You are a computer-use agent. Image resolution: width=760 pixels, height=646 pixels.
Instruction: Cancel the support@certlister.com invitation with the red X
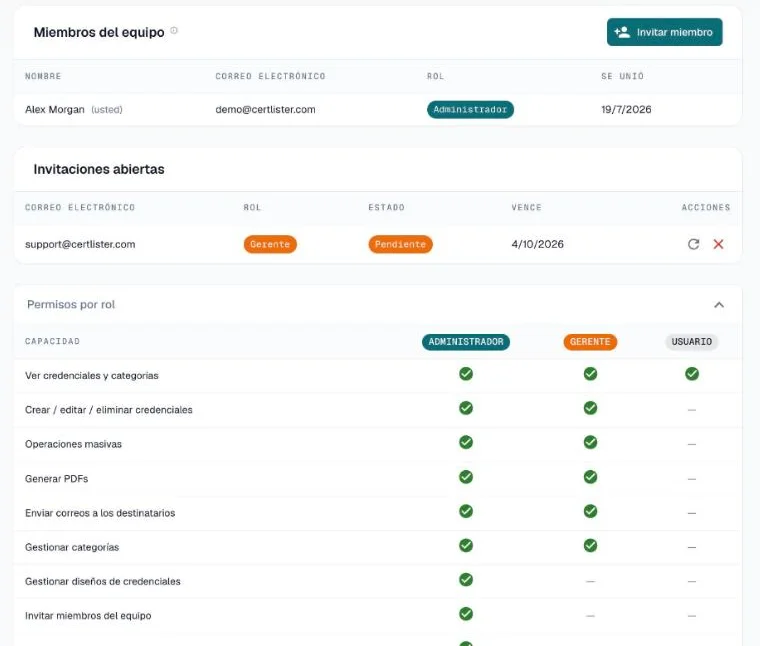tap(718, 244)
